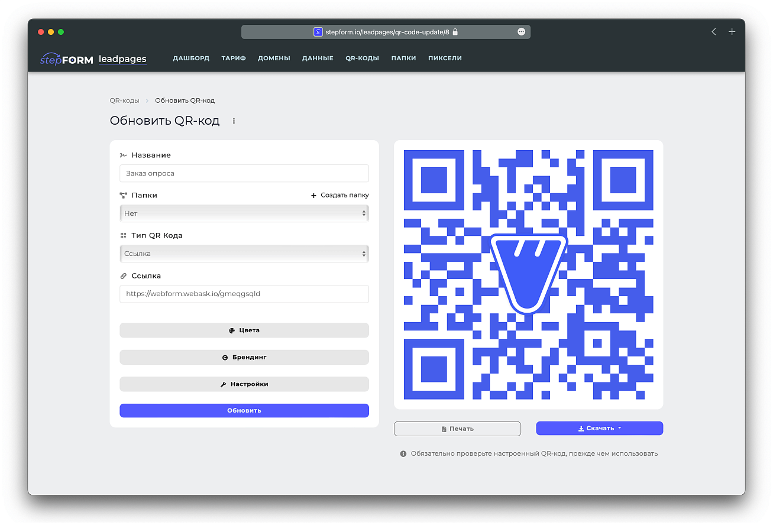The image size is (773, 532).
Task: Click the QR grid icon beside Тип QR Кода
Action: (x=123, y=235)
